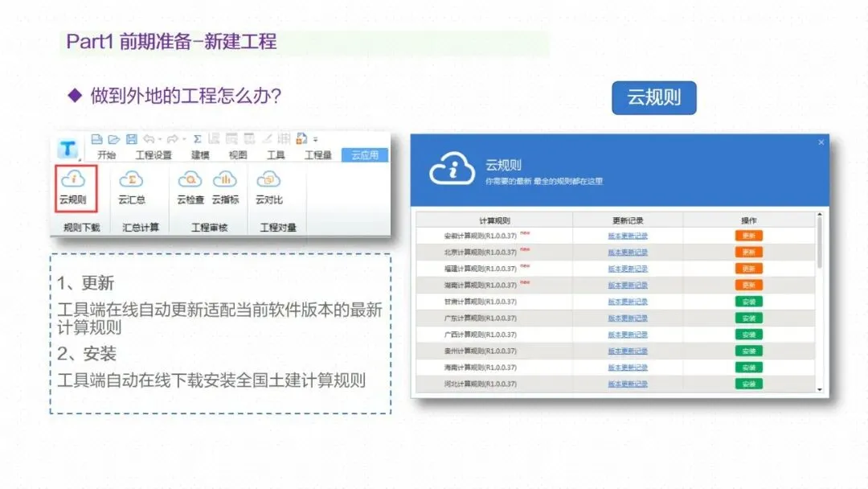Switch to the 工程设置 ribbon tab
The width and height of the screenshot is (868, 489).
[154, 155]
